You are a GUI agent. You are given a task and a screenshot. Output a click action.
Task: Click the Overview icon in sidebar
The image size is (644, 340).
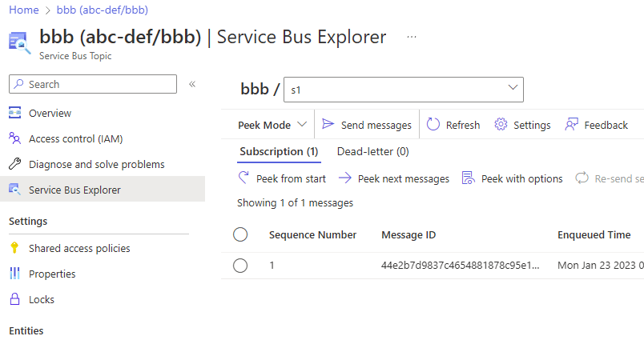click(x=14, y=112)
